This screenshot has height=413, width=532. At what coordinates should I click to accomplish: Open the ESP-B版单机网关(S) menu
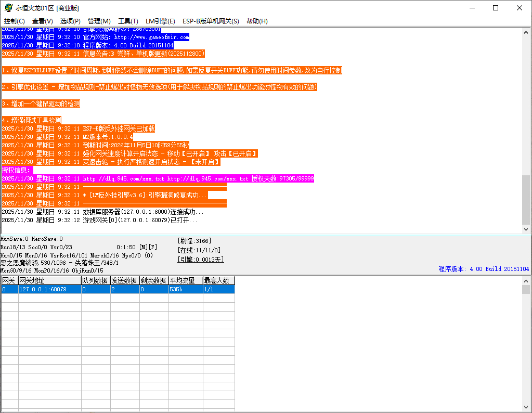pos(211,21)
